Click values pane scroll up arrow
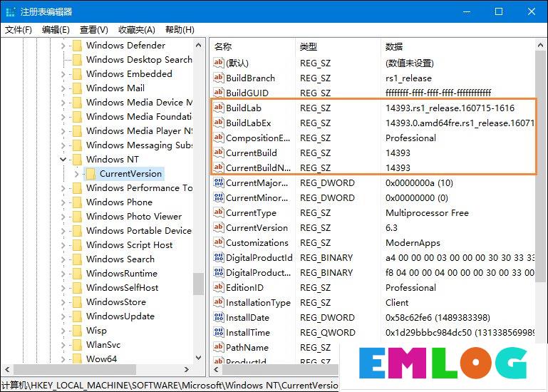This screenshot has height=392, width=548. point(540,46)
